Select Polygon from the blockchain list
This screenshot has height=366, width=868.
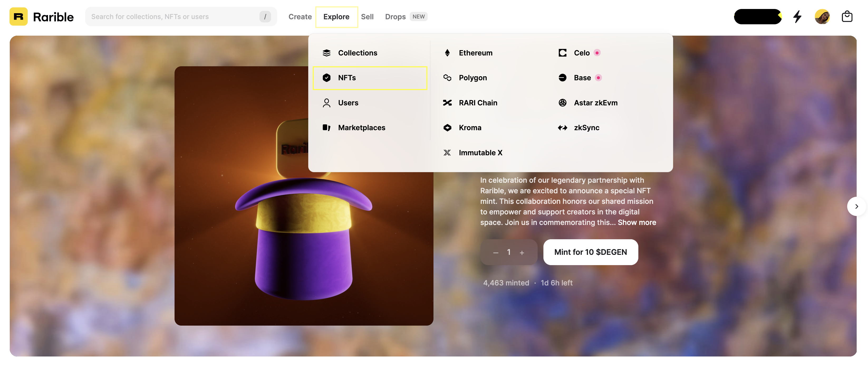tap(472, 78)
